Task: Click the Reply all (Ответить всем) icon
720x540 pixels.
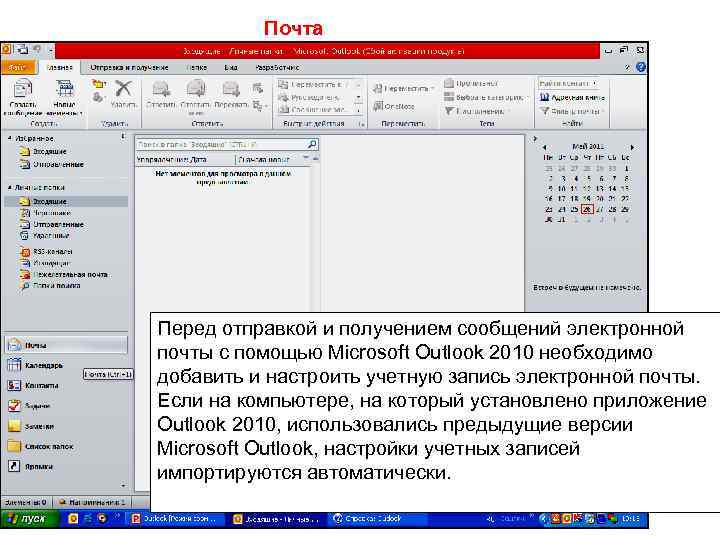Action: (x=196, y=88)
